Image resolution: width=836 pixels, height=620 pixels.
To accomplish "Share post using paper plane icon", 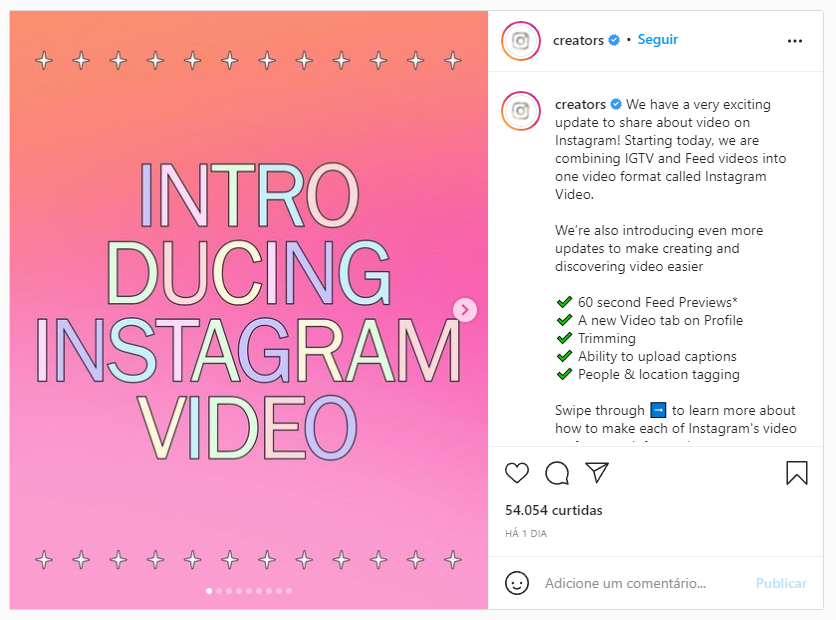I will pyautogui.click(x=597, y=472).
